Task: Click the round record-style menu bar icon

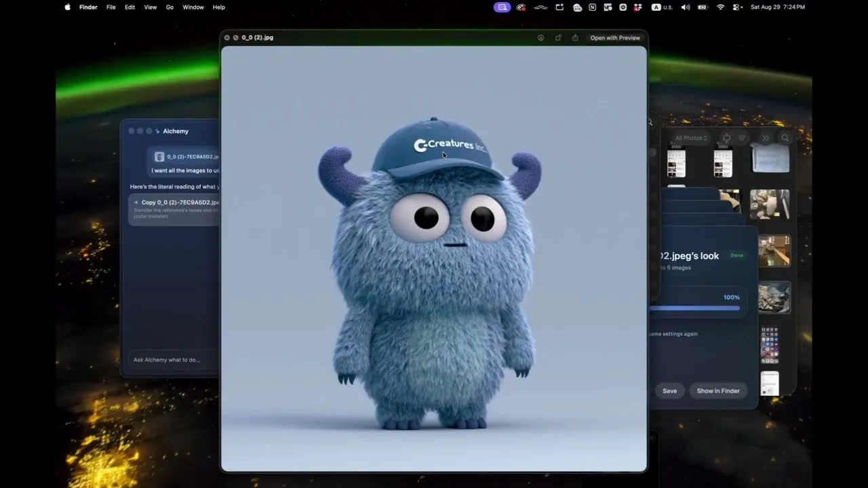Action: coord(623,7)
